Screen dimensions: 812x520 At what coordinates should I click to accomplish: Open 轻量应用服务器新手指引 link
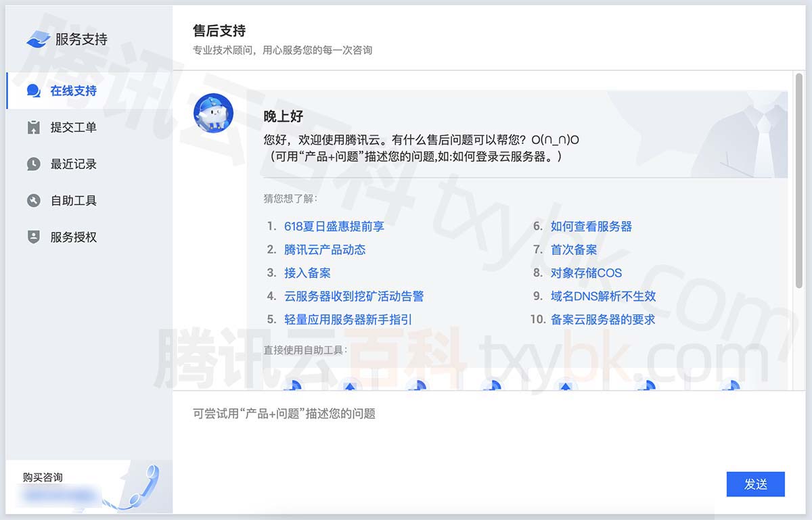[x=348, y=319]
